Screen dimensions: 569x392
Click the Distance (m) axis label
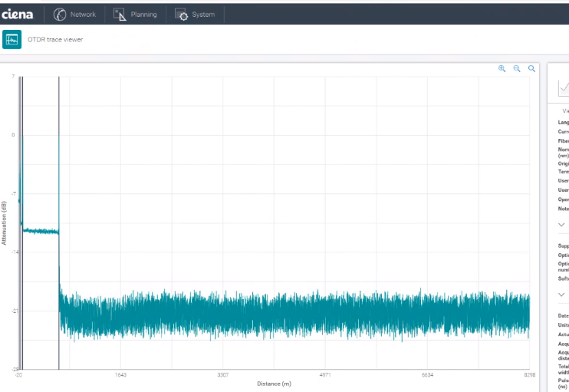point(274,384)
